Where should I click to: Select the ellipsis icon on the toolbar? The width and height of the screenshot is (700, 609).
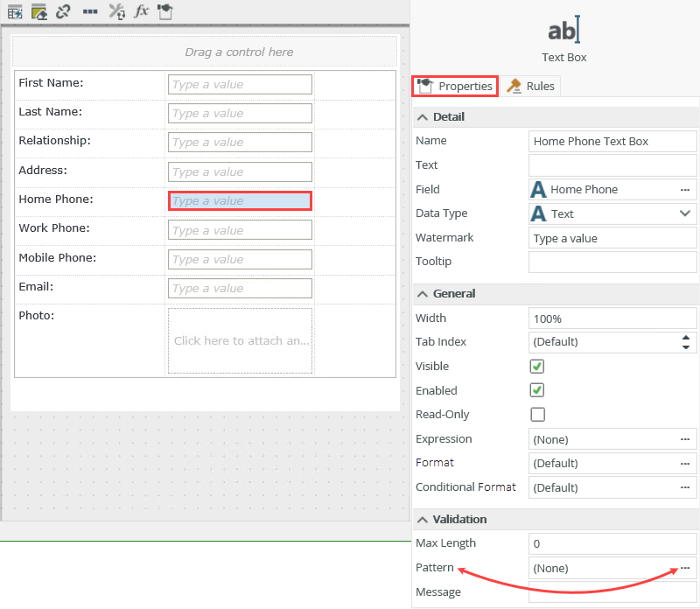click(x=90, y=12)
